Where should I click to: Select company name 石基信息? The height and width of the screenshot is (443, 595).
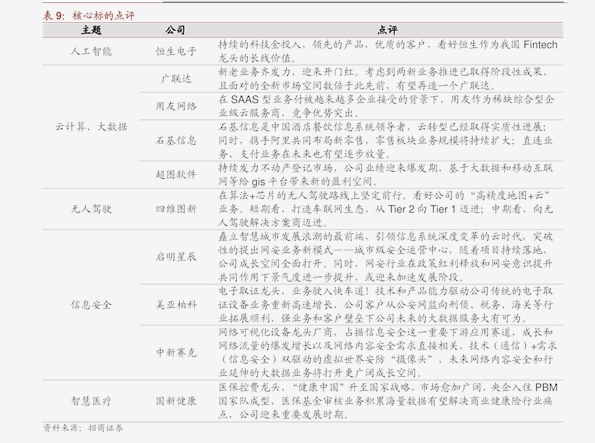(176, 140)
